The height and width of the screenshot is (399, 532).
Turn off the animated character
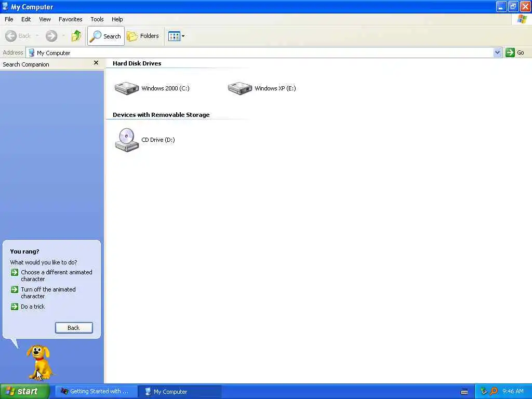(48, 293)
